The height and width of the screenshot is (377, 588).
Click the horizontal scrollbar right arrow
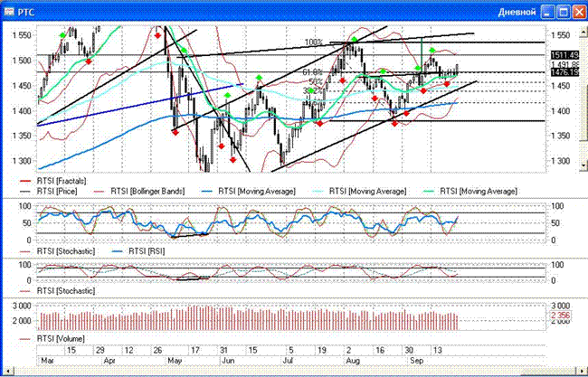click(582, 371)
